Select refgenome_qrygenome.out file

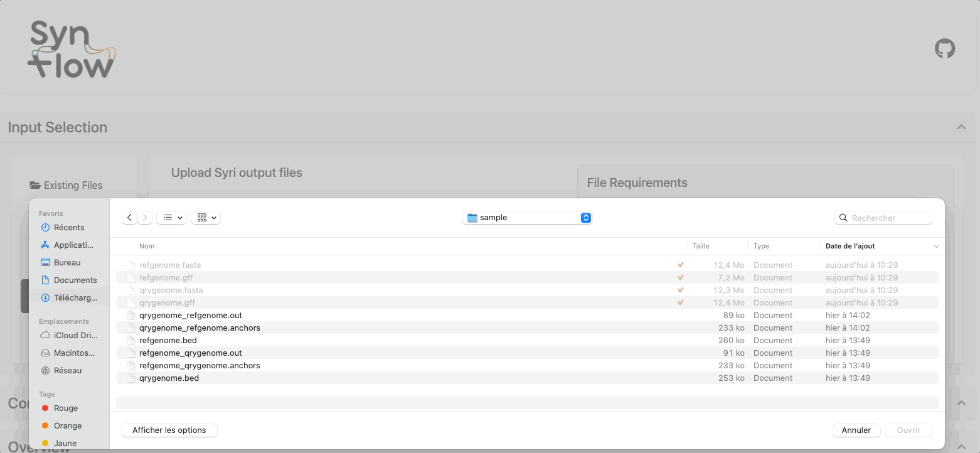(527, 353)
